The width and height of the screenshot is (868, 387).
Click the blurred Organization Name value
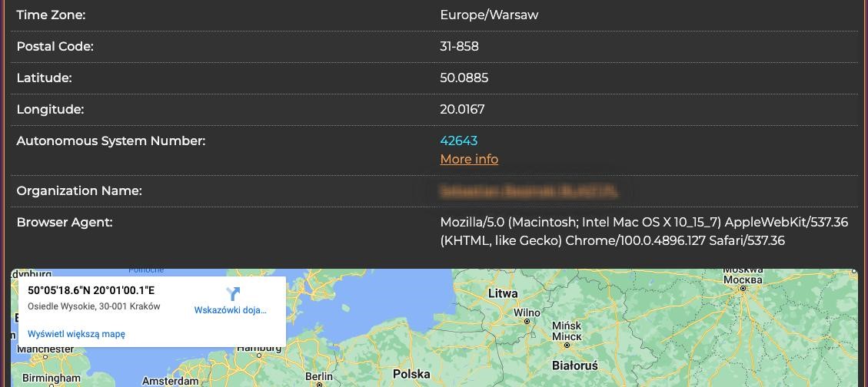[528, 190]
